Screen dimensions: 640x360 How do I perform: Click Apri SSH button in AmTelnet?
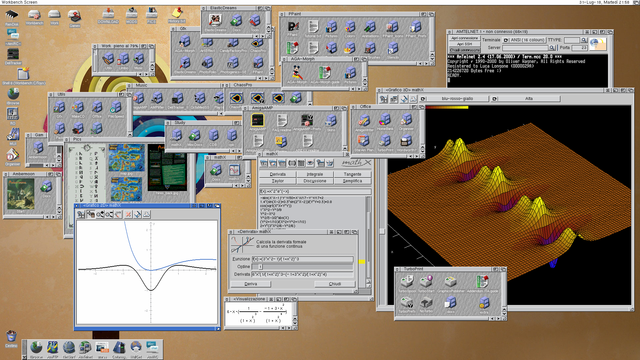click(x=464, y=44)
